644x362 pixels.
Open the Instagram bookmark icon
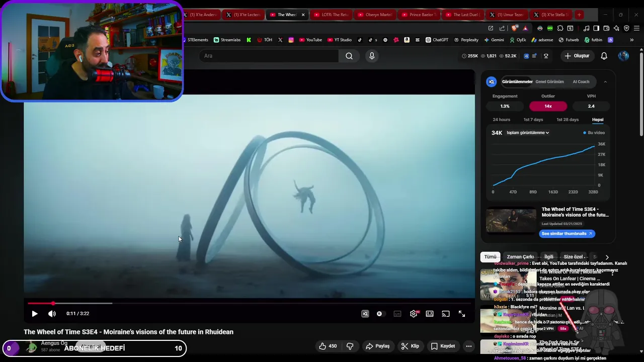291,40
